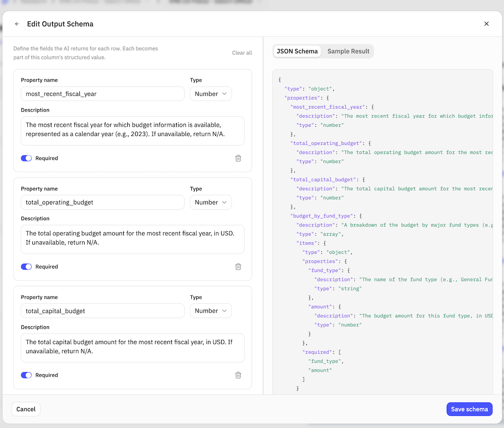Edit the most_recent_fiscal_year property name field
504x428 pixels.
pos(103,94)
